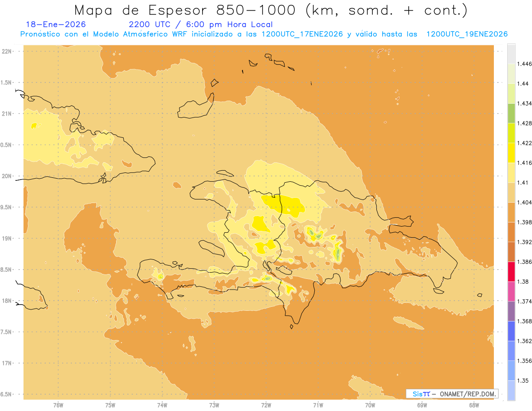Screen dimensions: 532x411
Task: Click the legend value "1.392"
Action: click(x=525, y=242)
